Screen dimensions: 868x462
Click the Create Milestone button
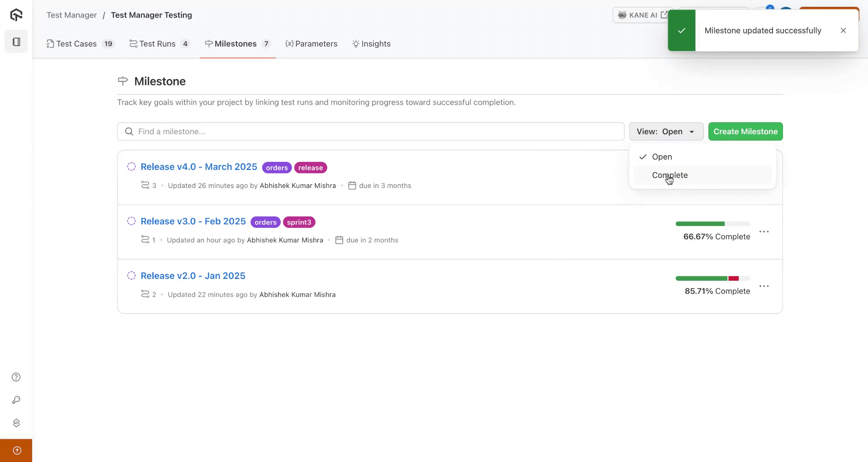(745, 132)
